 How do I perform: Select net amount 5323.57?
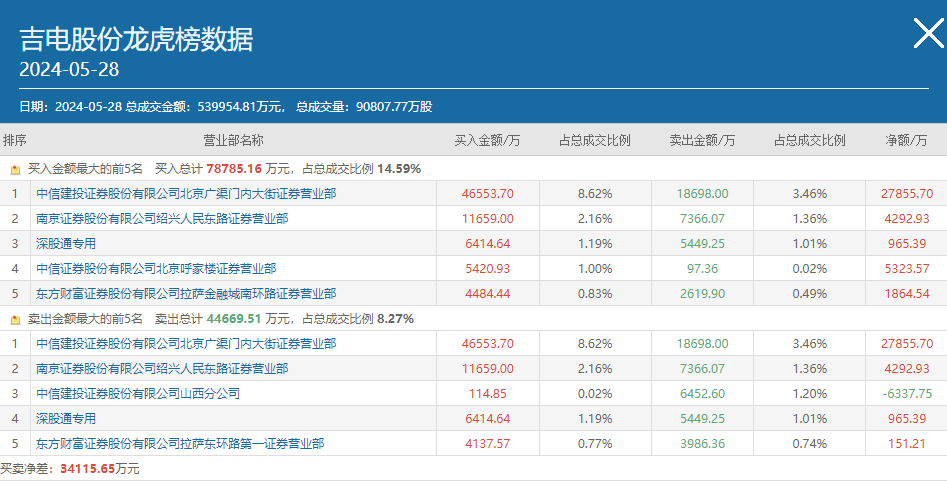pos(907,269)
